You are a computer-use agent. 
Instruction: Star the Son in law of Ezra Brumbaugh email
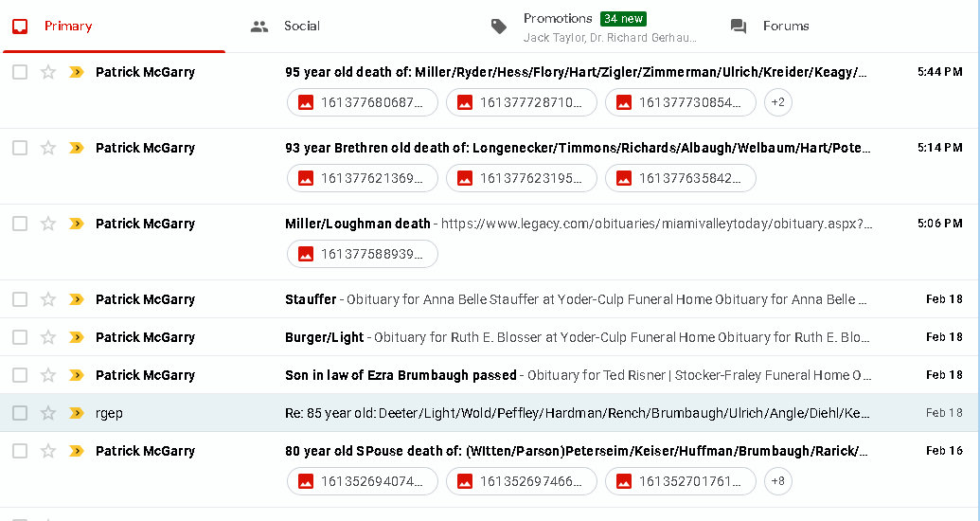[x=48, y=375]
